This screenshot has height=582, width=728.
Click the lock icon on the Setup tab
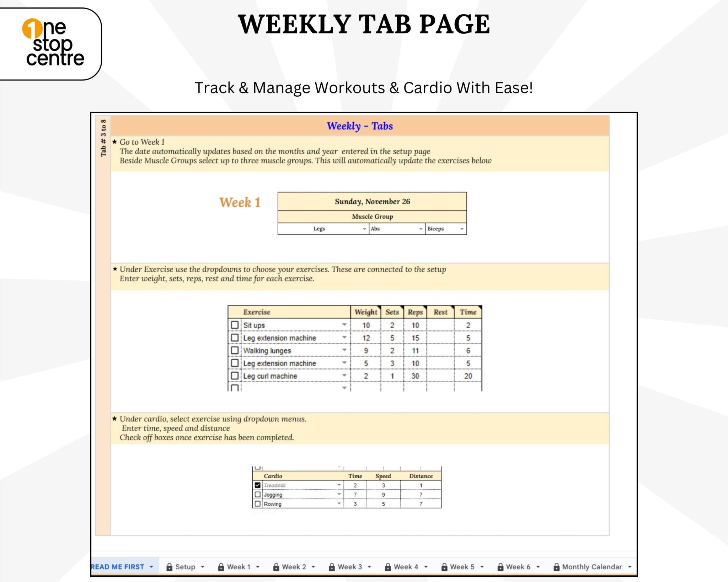[170, 567]
